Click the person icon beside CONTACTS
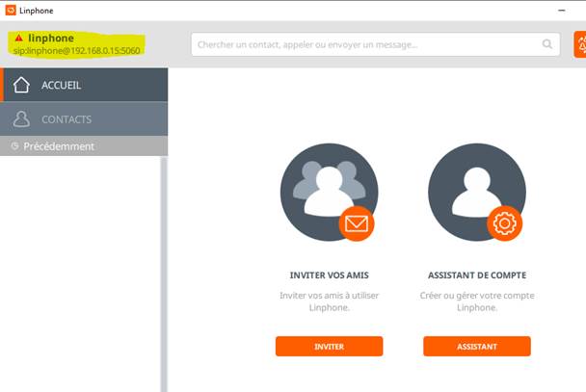Image resolution: width=586 pixels, height=392 pixels. coord(21,119)
